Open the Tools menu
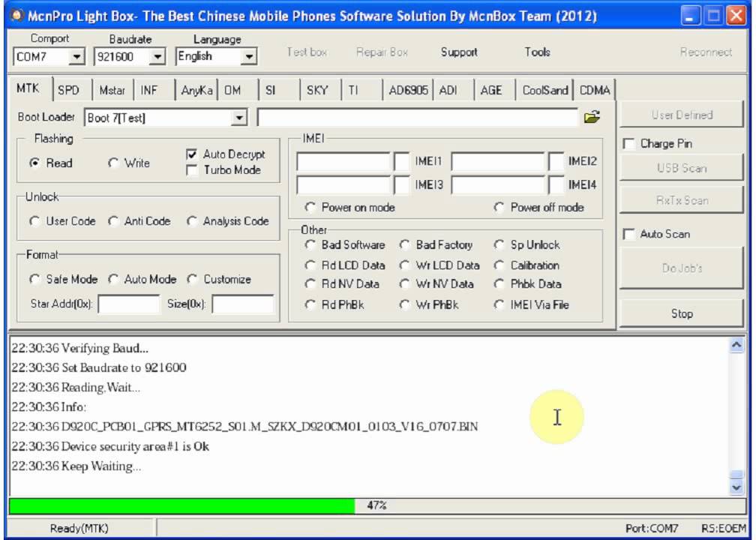This screenshot has height=540, width=756. coord(537,52)
